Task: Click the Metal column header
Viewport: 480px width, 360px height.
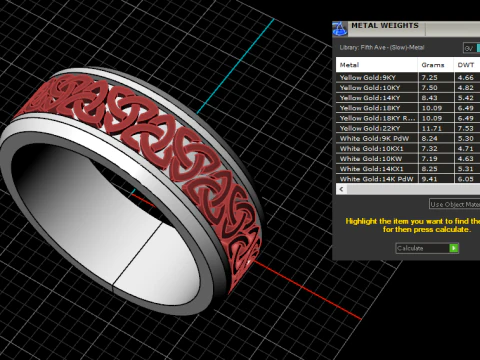Action: 377,65
